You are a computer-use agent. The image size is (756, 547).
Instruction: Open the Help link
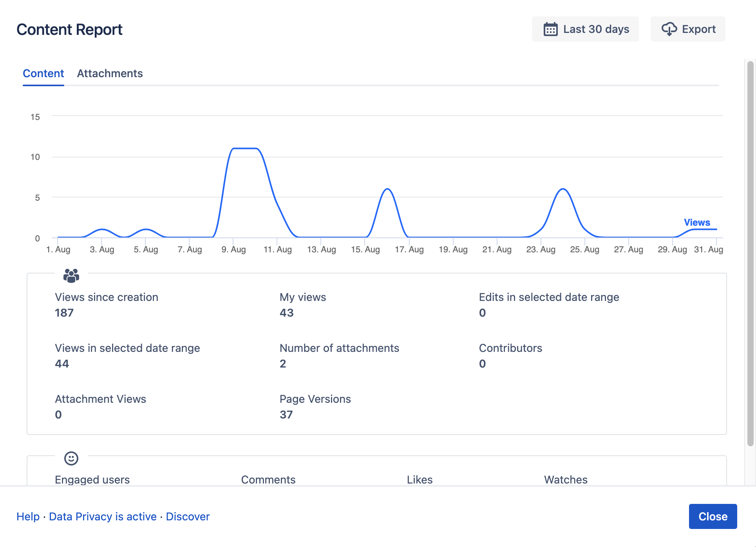28,516
